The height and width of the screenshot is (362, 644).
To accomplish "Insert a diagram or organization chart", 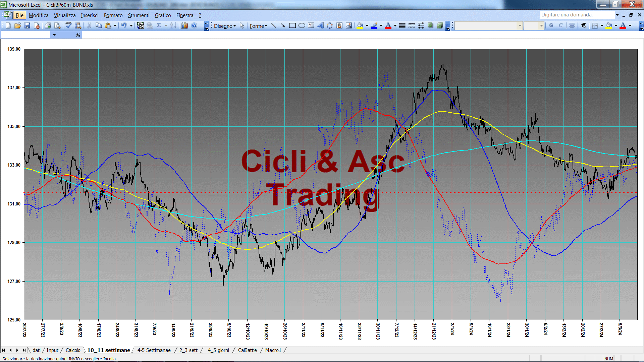I will tap(330, 25).
